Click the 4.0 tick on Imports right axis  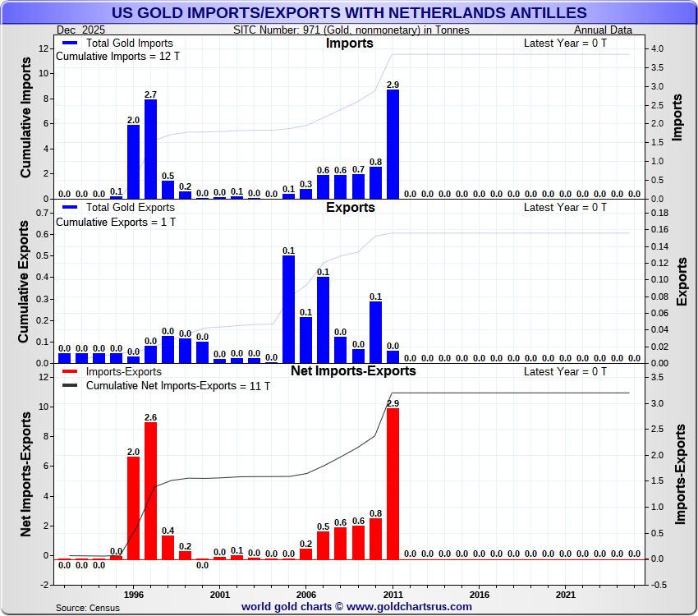coord(657,48)
